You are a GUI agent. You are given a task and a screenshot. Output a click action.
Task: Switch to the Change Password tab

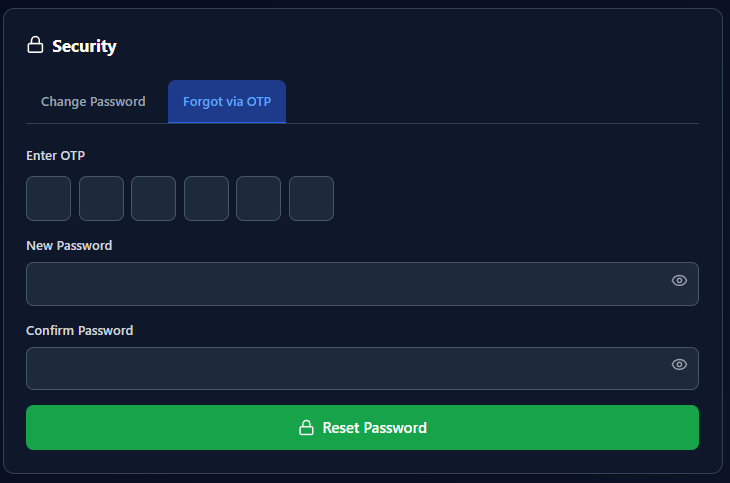click(x=93, y=102)
